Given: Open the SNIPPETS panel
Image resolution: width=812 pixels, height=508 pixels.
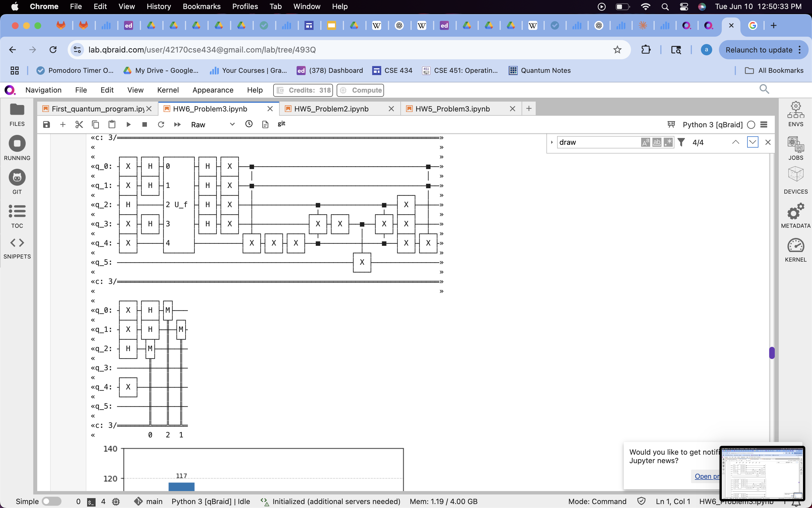Looking at the screenshot, I should (x=17, y=248).
